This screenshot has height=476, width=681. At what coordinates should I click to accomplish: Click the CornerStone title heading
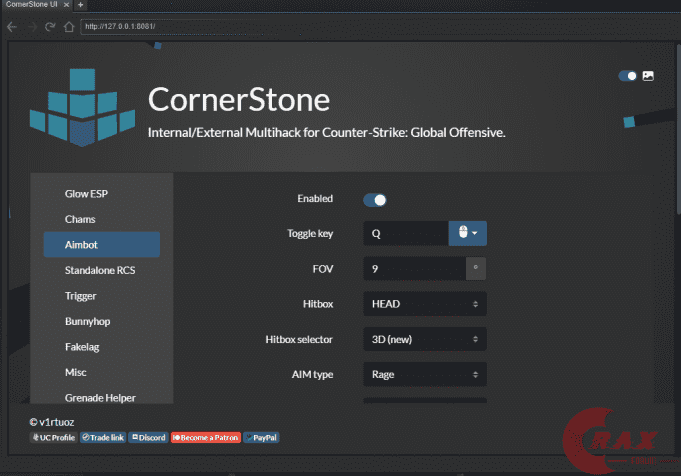[x=239, y=99]
